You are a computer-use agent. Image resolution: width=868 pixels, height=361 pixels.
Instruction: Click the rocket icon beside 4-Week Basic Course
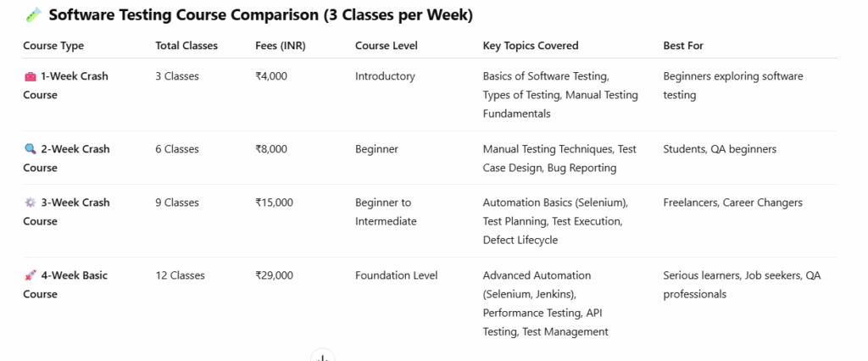click(31, 275)
